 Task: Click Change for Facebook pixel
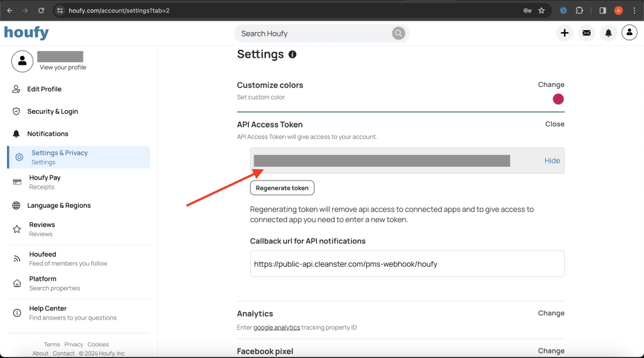tap(551, 350)
